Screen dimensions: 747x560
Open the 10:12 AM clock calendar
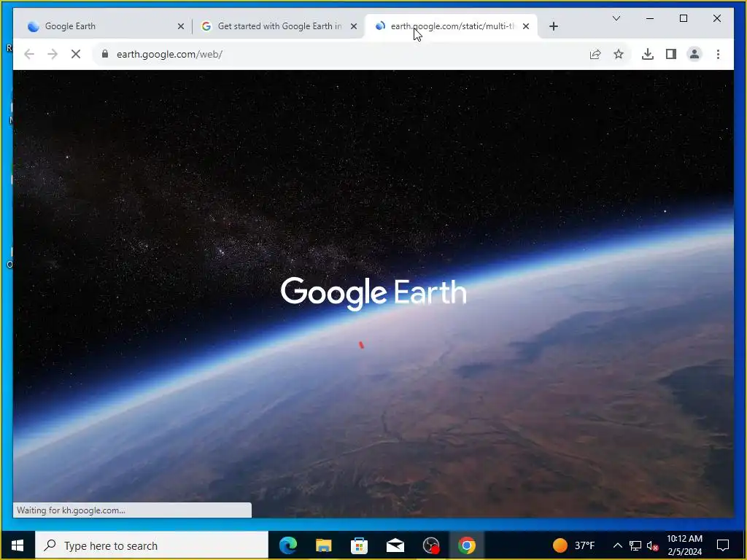(x=684, y=545)
